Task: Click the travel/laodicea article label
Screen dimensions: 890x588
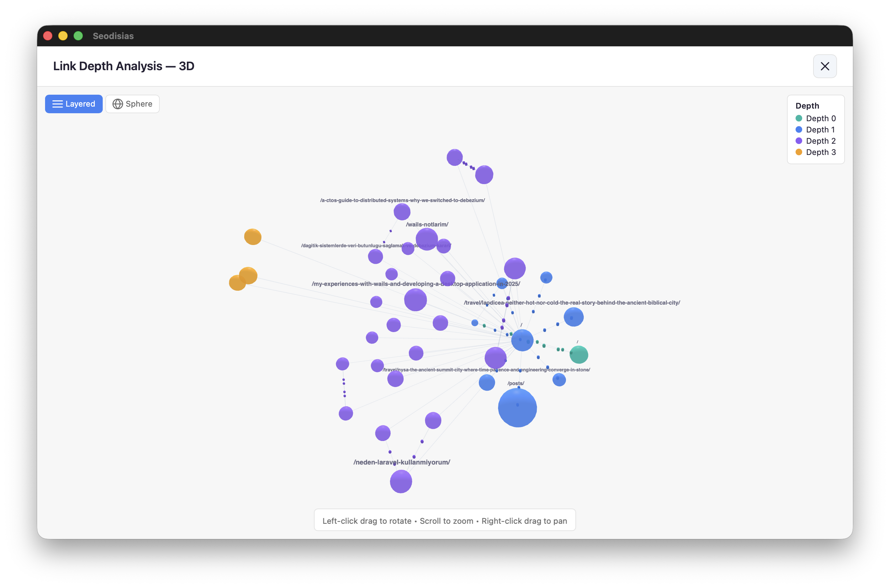Action: click(572, 303)
